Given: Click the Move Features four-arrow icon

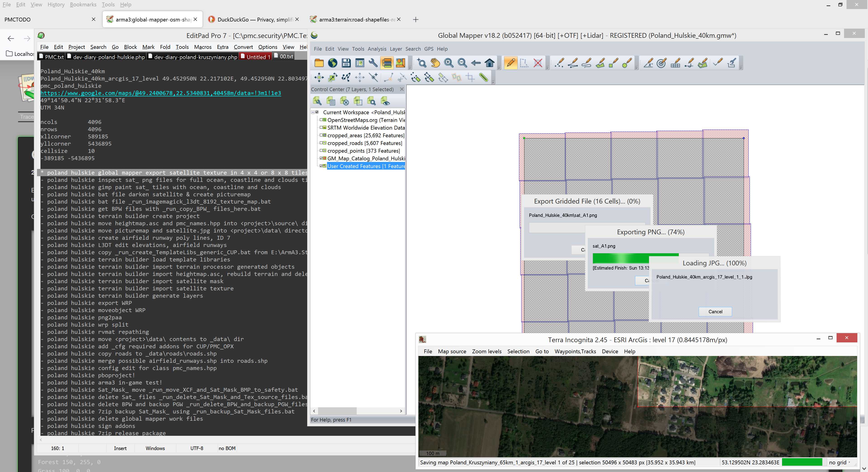Looking at the screenshot, I should point(319,78).
